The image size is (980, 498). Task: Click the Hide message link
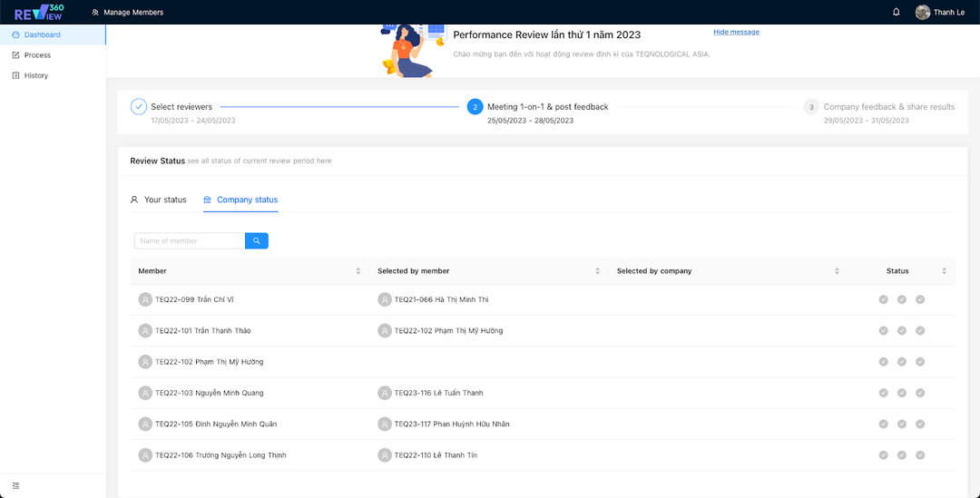[x=736, y=32]
